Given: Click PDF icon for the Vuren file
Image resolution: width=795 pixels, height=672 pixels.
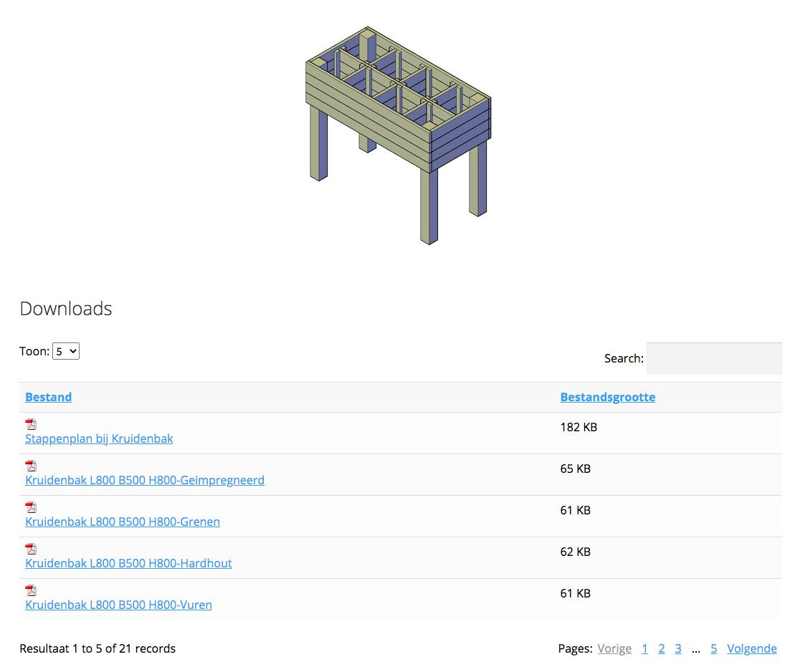Looking at the screenshot, I should 31,590.
